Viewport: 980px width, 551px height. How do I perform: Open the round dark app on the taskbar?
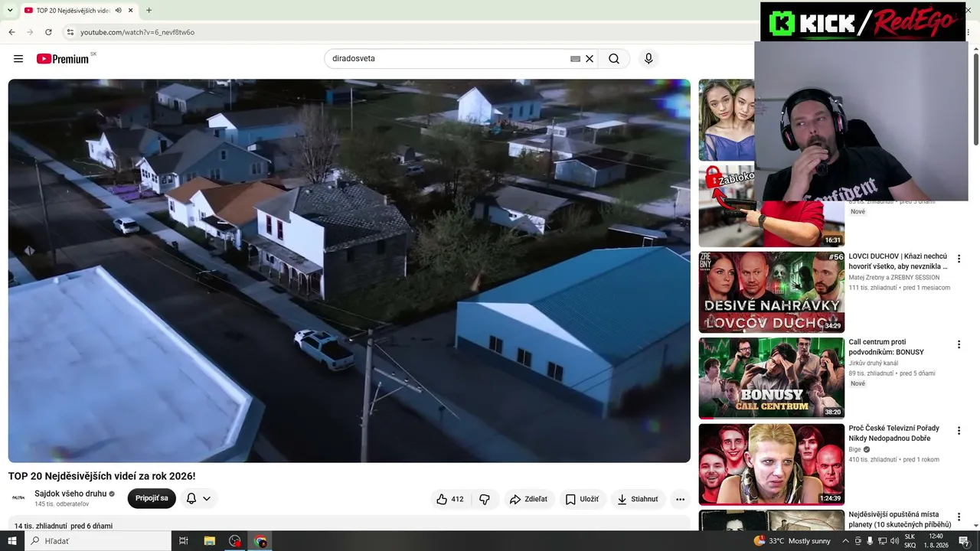tap(235, 541)
